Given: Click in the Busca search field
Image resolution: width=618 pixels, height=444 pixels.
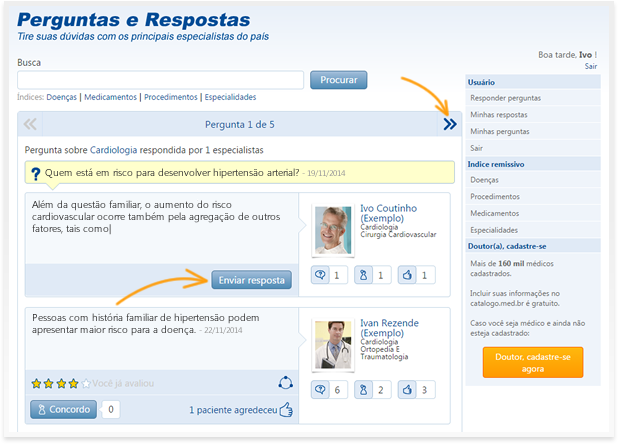Looking at the screenshot, I should [x=161, y=80].
